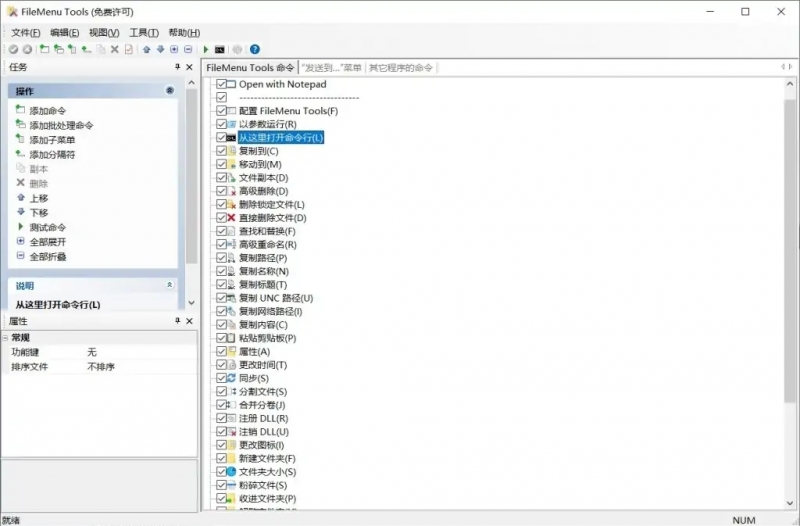This screenshot has width=800, height=526.
Task: Switch to the 其它程序的命令 tab
Action: coord(401,67)
